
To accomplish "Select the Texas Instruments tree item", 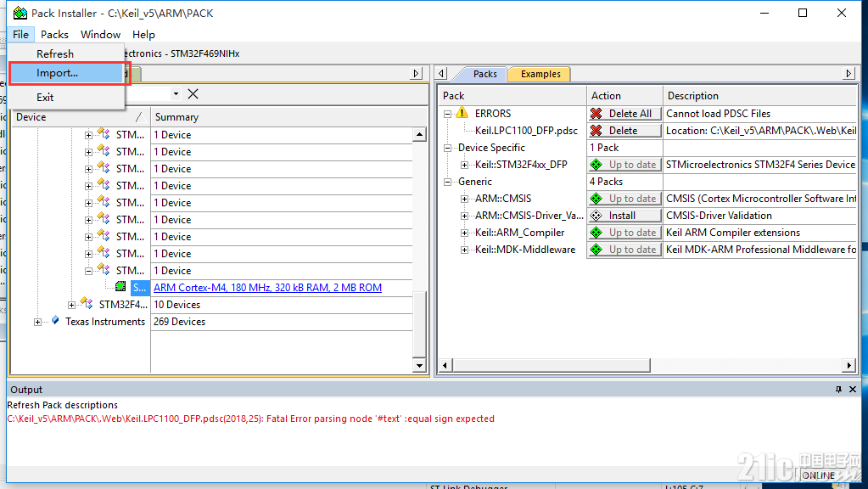I will (105, 322).
